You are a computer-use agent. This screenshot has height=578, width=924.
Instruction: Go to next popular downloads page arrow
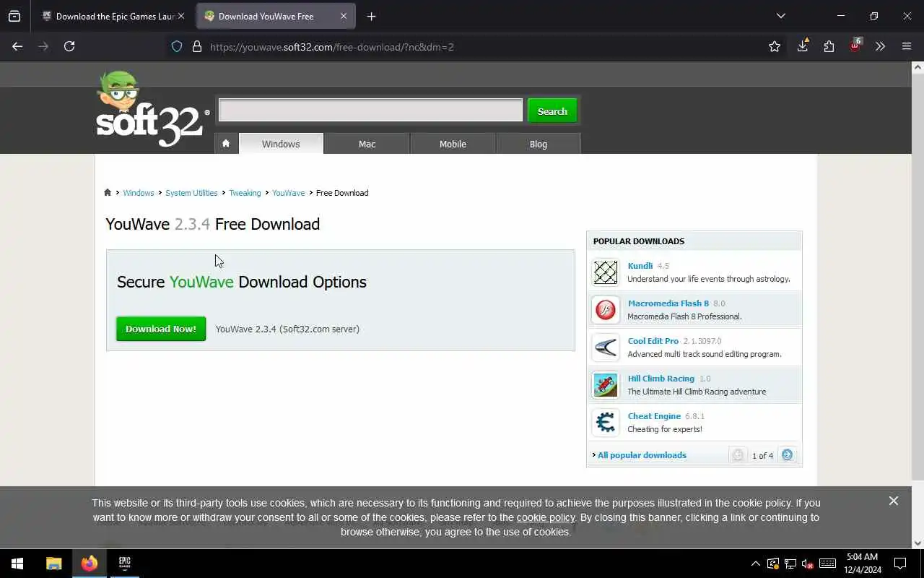pos(788,455)
